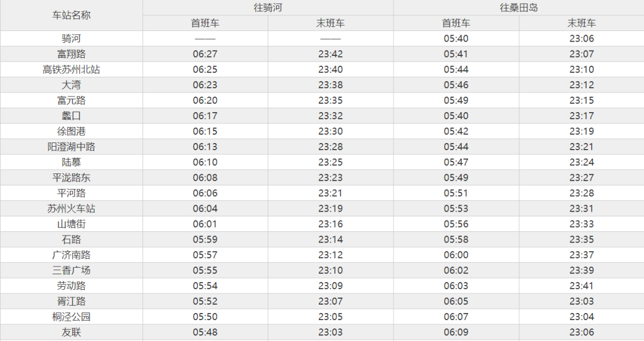Click 首班车 header under 往桑田岛
Viewport: 644px width, 341px height.
tap(456, 23)
